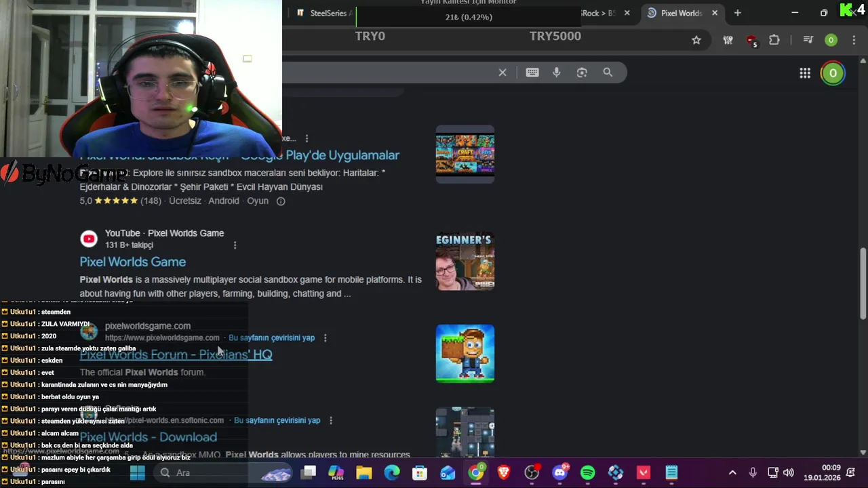Open the Chrome profile avatar in the toolbar

[831, 40]
